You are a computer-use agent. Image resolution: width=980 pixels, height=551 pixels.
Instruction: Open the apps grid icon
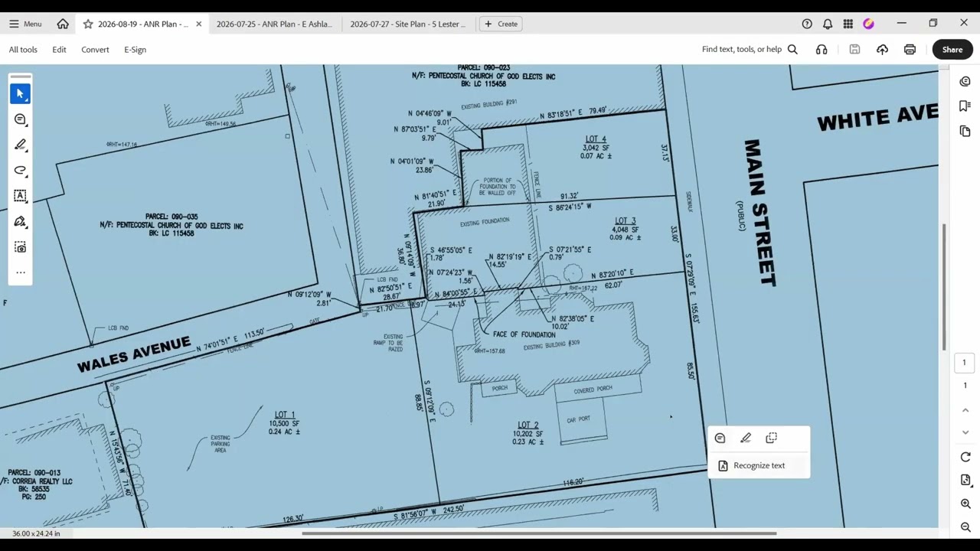coord(848,24)
